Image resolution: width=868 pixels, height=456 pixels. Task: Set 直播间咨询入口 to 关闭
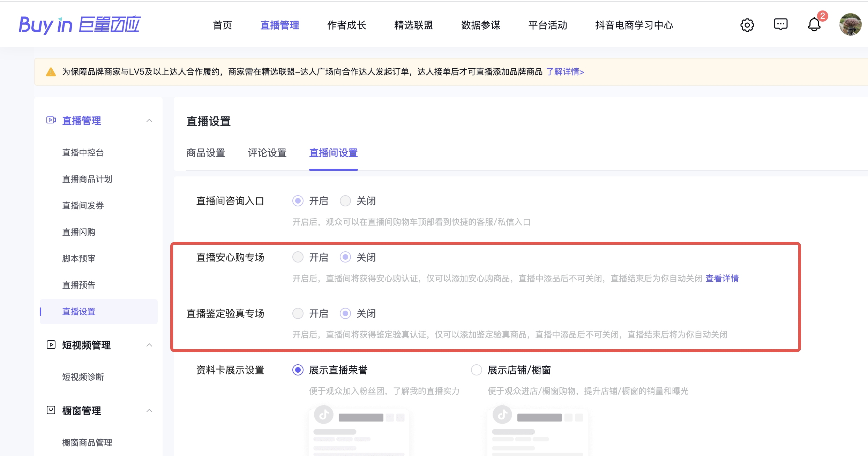tap(345, 201)
